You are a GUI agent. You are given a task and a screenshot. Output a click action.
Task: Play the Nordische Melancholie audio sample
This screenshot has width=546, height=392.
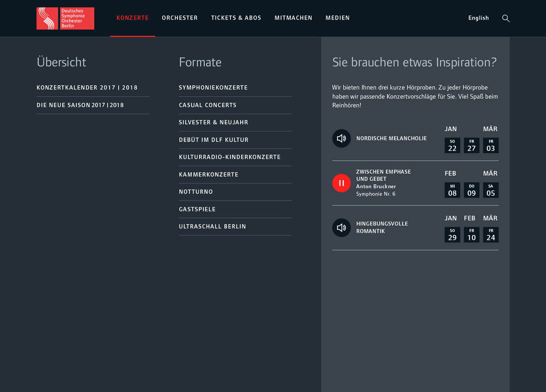tap(341, 138)
